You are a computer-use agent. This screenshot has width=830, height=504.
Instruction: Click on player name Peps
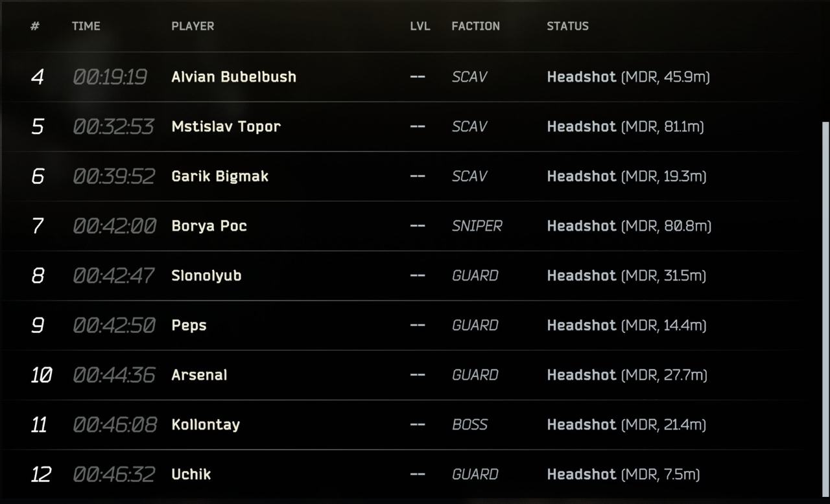coord(189,325)
